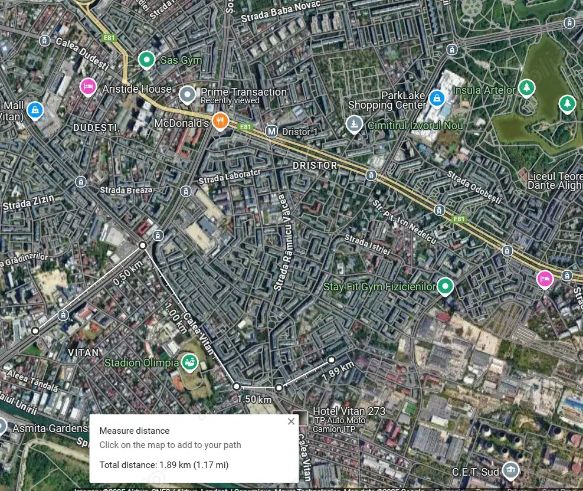
Task: Open the Hotel Vitan 273 label
Action: click(350, 411)
